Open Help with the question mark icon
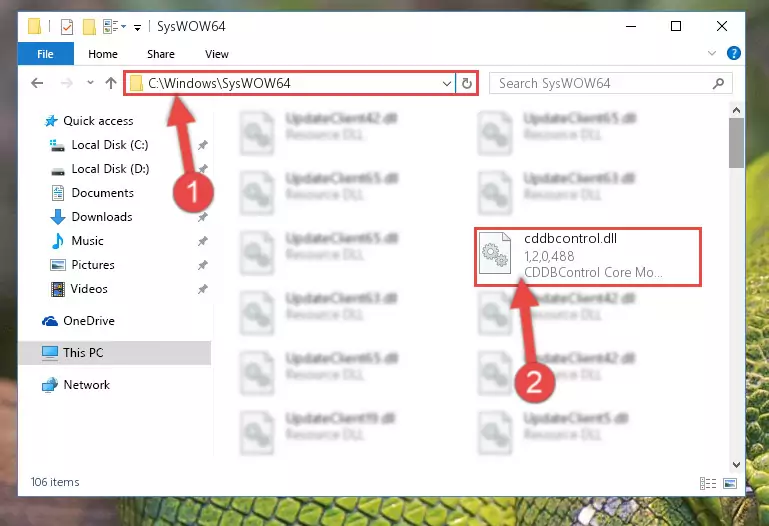Image resolution: width=769 pixels, height=526 pixels. pyautogui.click(x=734, y=53)
